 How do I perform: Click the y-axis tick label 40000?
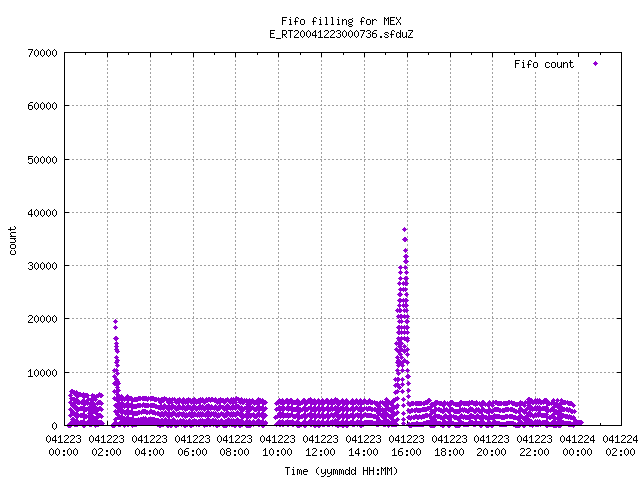coord(42,213)
